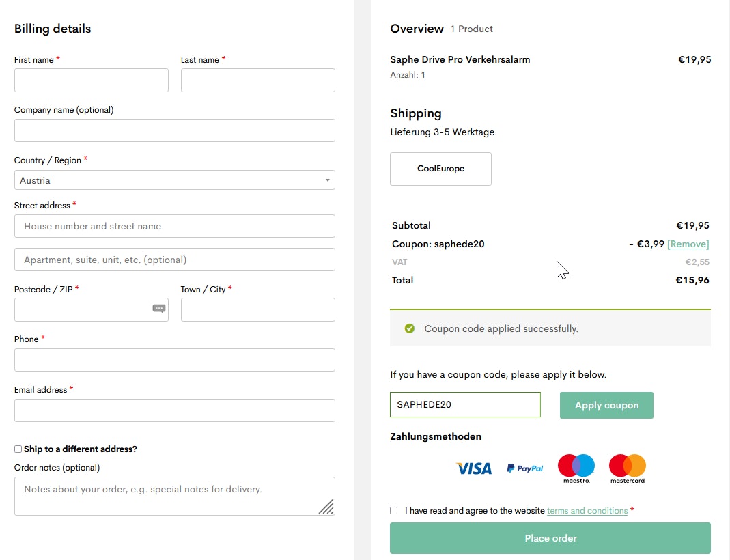
Task: Click the green coupon success checkmark icon
Action: click(410, 328)
